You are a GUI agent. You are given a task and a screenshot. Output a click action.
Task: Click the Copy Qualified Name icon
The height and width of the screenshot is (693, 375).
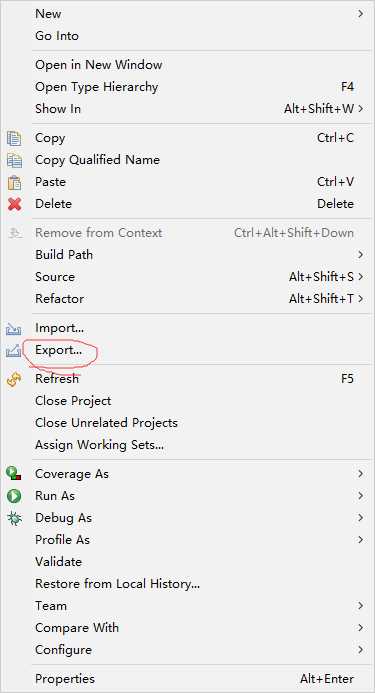pos(14,160)
